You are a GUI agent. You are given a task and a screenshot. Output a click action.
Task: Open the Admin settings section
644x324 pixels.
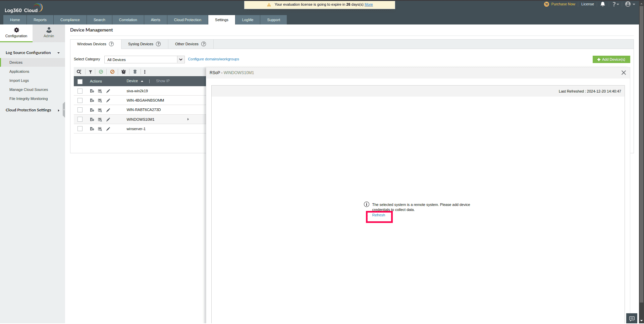coord(49,33)
